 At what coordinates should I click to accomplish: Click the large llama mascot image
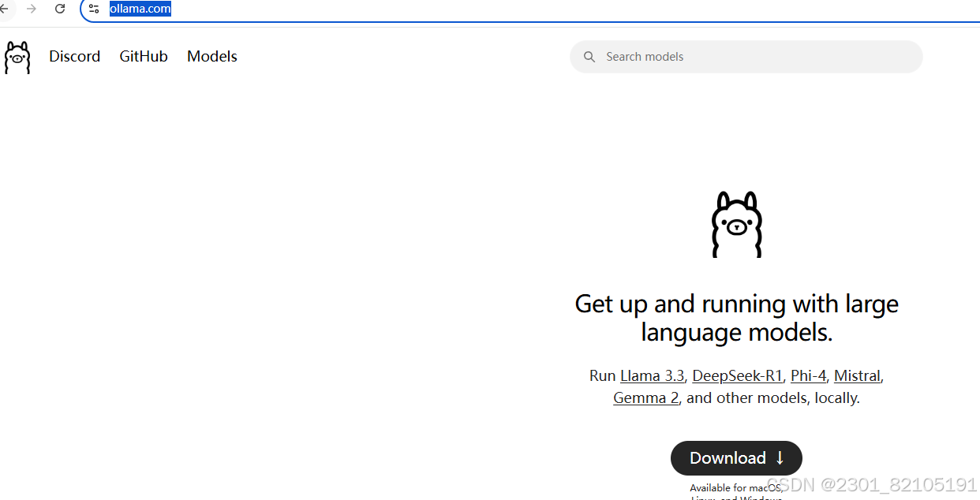click(737, 224)
